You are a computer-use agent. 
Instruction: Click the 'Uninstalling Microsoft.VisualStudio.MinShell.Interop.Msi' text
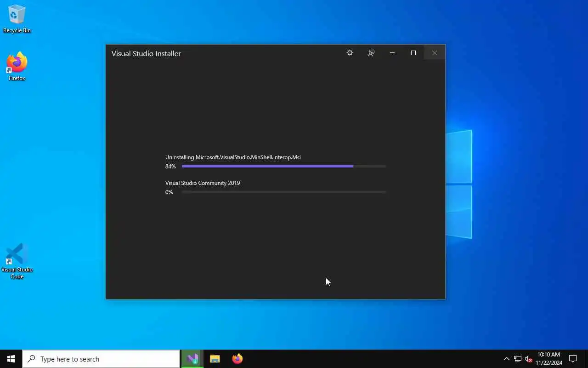tap(233, 157)
